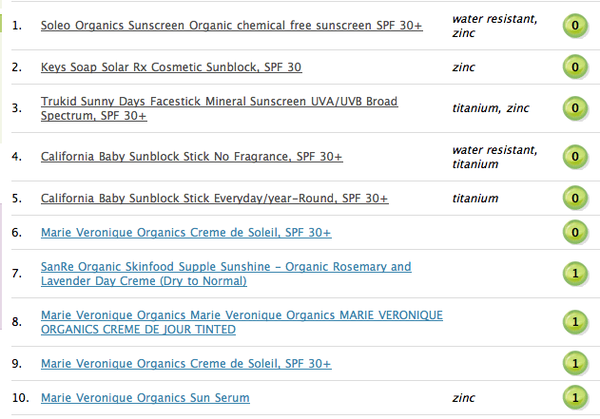Click score 1 badge for Creme de Jour Tinted
Image resolution: width=600 pixels, height=419 pixels.
click(575, 322)
